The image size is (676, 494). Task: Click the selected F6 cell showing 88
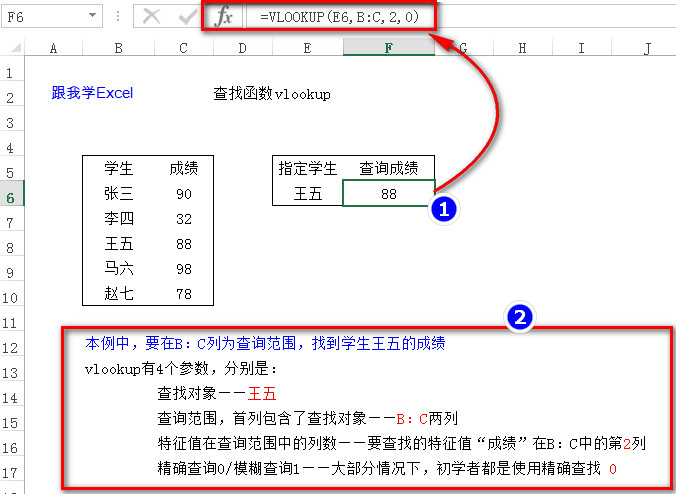388,194
